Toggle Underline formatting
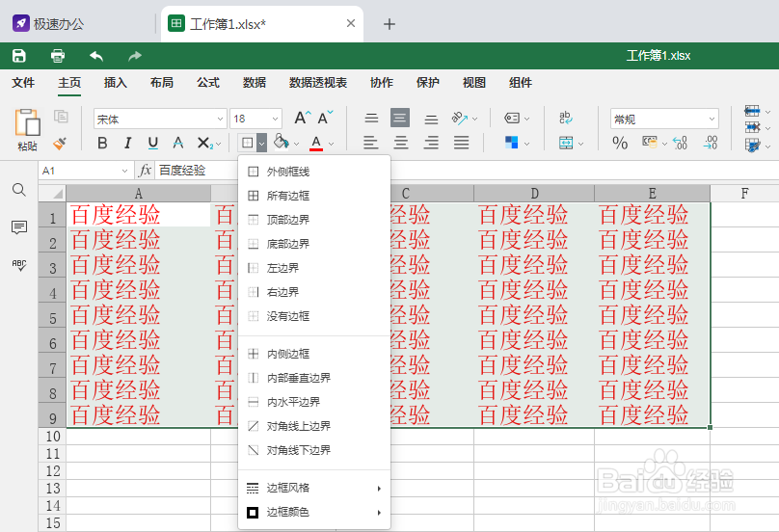The height and width of the screenshot is (532, 779). 153,143
